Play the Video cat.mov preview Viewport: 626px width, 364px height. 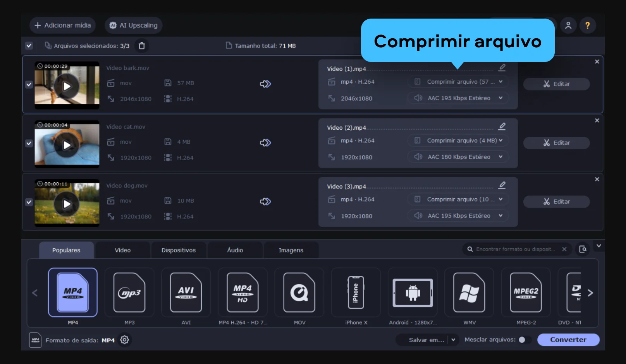[67, 145]
